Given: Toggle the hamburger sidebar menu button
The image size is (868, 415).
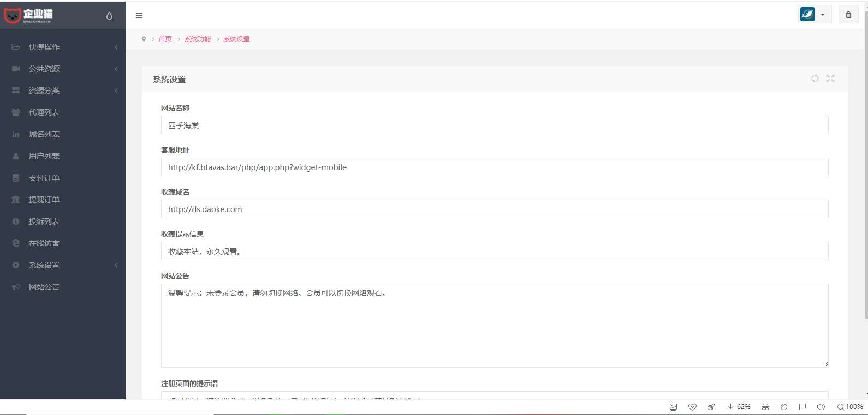Looking at the screenshot, I should pos(139,15).
